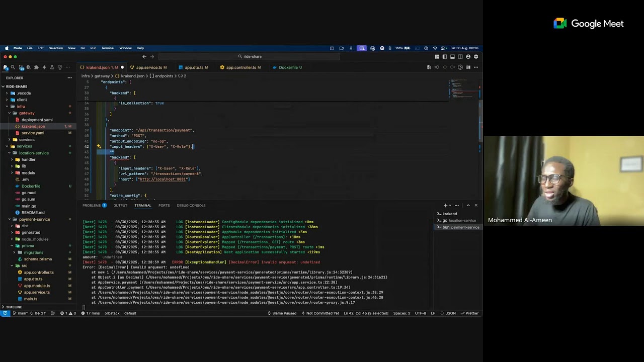Open app.module.ts in the explorer
The image size is (644, 362).
[x=38, y=286]
